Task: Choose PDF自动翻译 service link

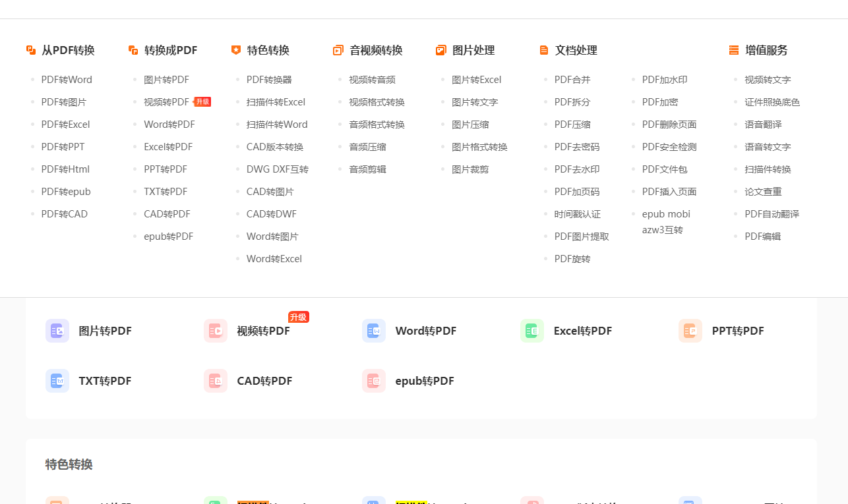Action: [x=772, y=214]
